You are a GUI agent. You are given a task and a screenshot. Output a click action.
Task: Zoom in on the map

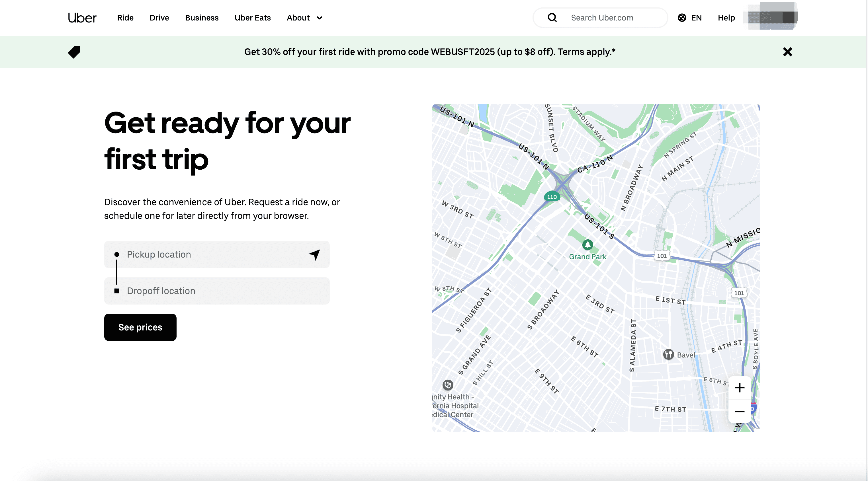click(740, 388)
